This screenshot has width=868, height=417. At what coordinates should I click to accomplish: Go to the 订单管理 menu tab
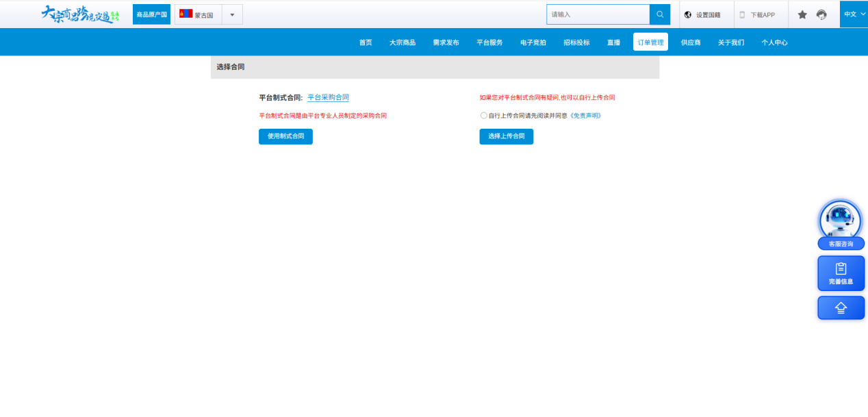650,42
